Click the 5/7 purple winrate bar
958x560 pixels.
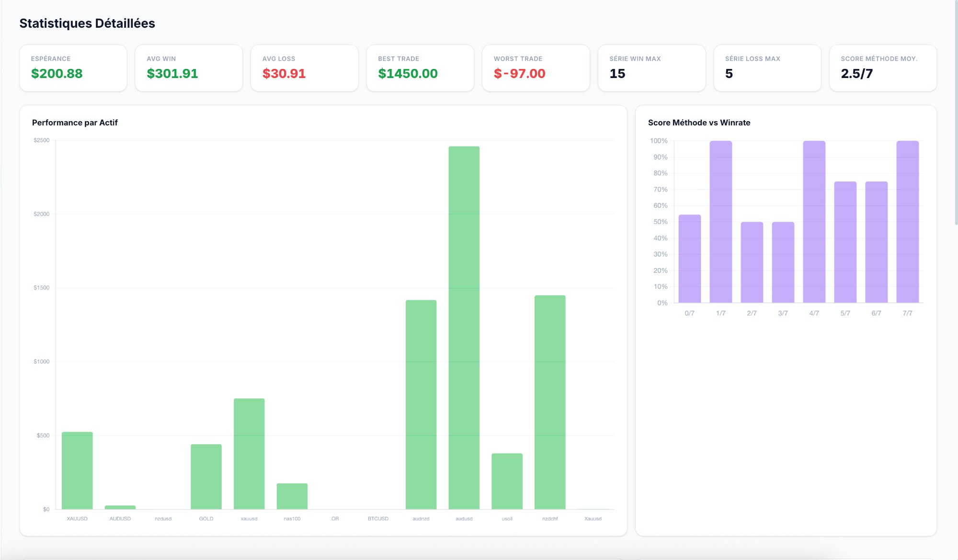point(845,242)
